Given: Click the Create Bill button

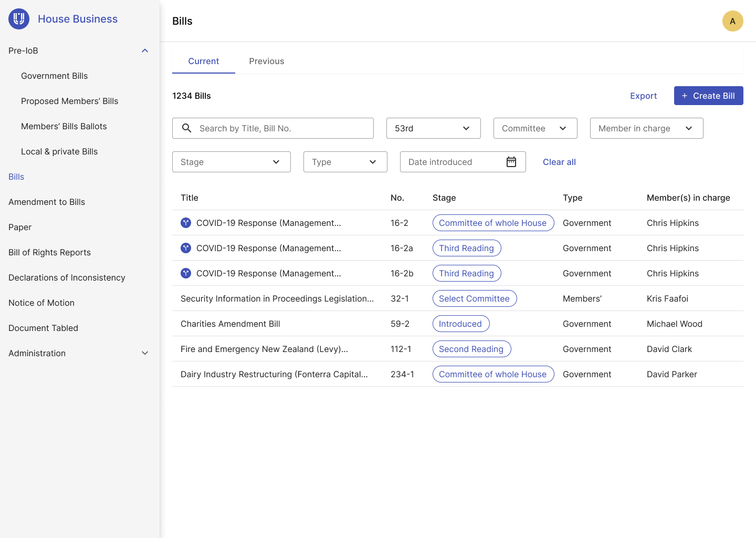Looking at the screenshot, I should (x=709, y=96).
